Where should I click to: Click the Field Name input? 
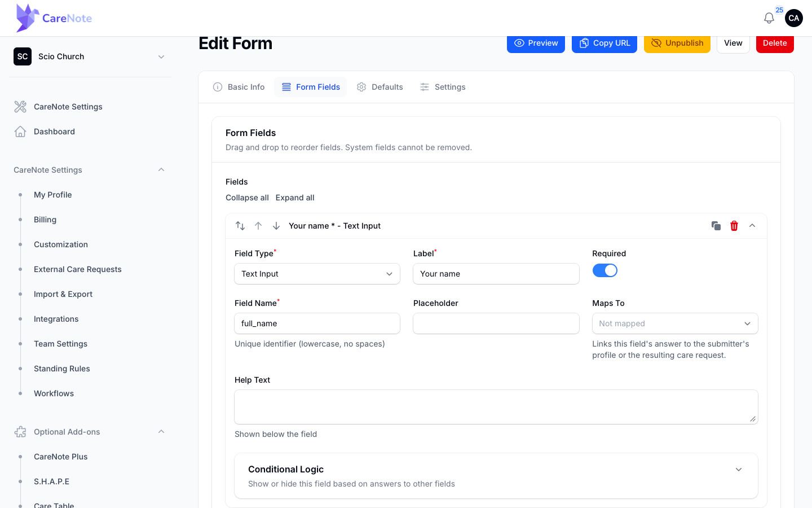[317, 323]
